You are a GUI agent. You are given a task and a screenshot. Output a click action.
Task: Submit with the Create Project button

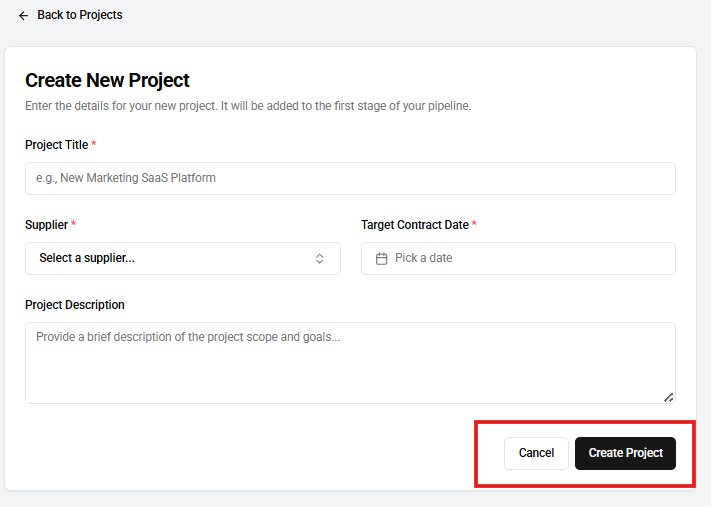625,453
